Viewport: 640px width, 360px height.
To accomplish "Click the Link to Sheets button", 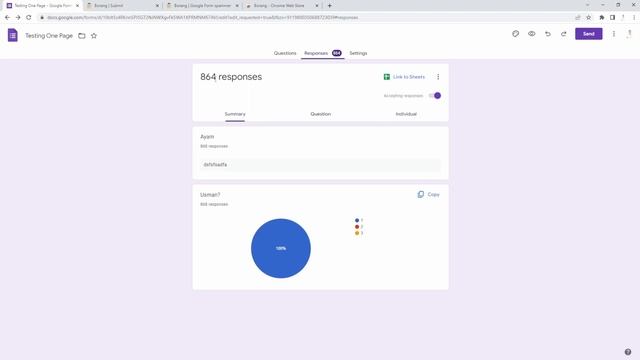I will pyautogui.click(x=404, y=77).
